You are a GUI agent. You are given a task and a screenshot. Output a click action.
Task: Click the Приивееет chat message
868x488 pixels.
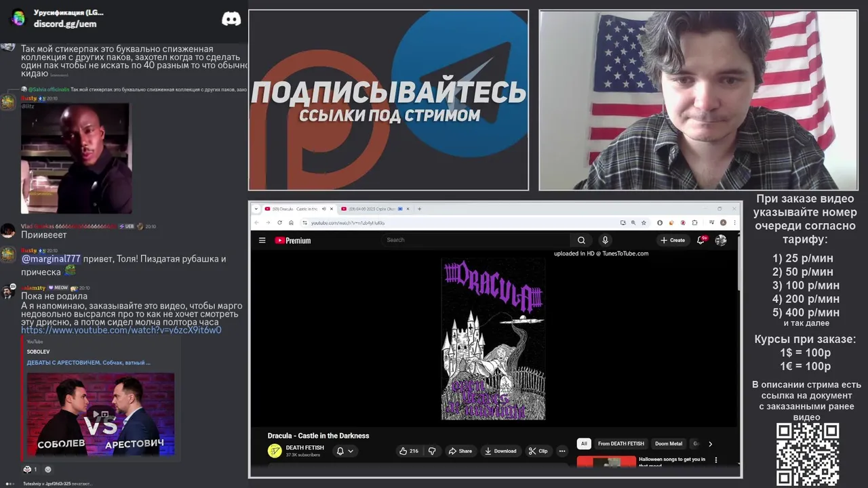tap(44, 235)
